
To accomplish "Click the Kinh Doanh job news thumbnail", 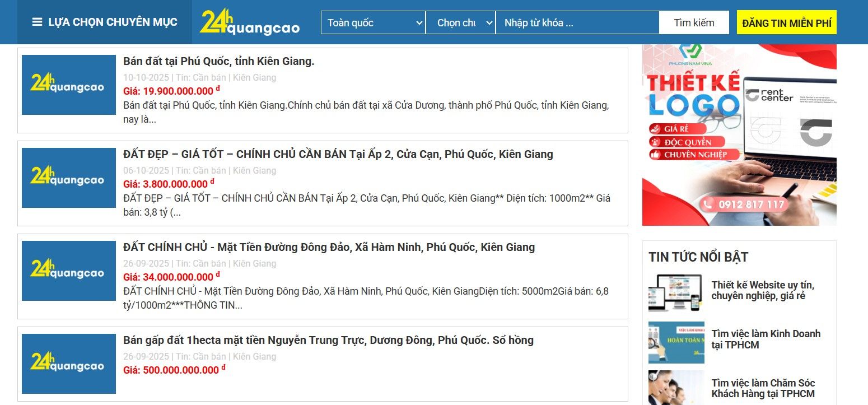I will tap(675, 342).
